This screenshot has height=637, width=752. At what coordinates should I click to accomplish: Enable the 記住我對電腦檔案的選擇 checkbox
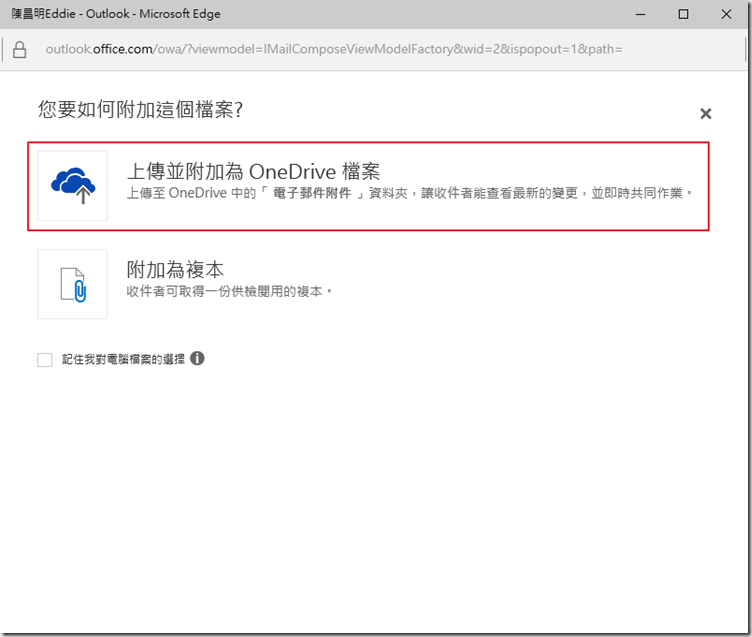(x=45, y=360)
